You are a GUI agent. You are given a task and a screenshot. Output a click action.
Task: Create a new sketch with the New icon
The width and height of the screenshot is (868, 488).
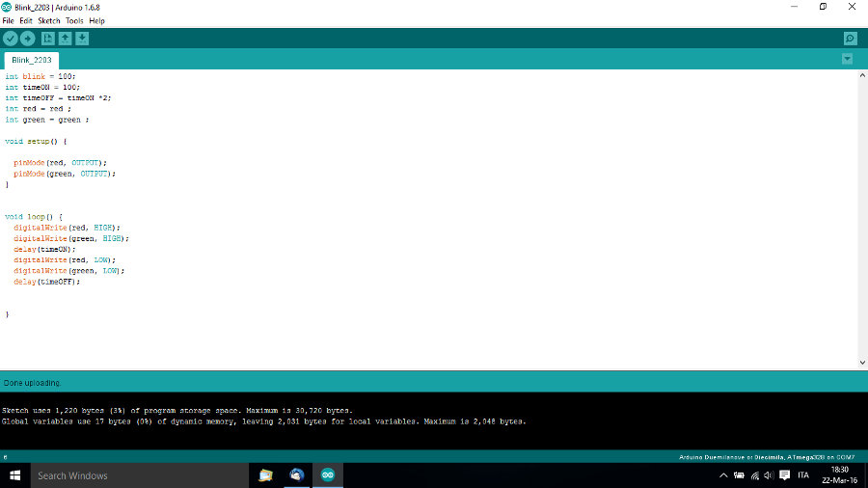click(48, 39)
